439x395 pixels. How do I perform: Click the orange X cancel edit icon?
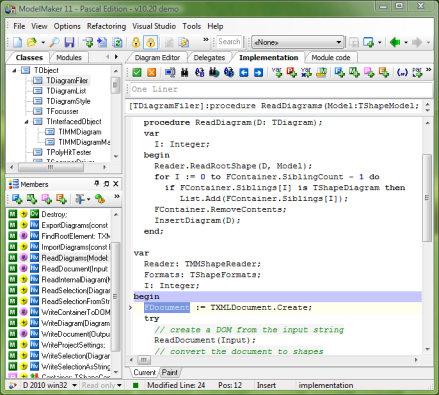[x=152, y=72]
